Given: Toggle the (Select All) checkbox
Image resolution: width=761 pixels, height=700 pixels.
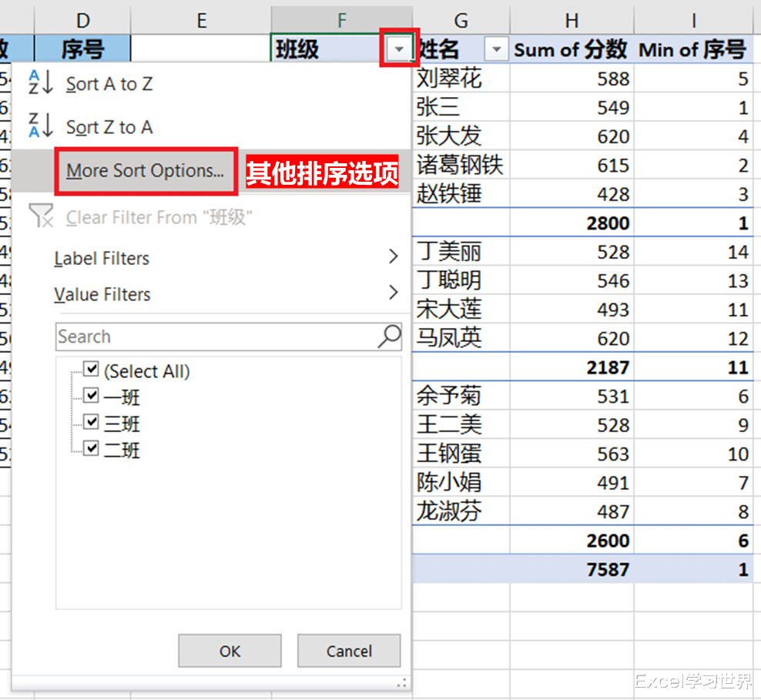Looking at the screenshot, I should [91, 369].
